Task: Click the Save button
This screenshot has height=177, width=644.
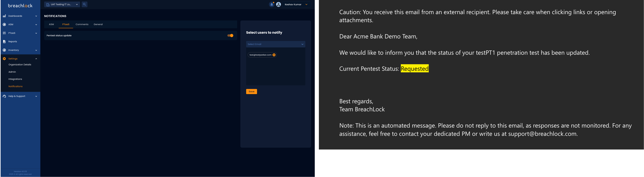Action: [252, 91]
